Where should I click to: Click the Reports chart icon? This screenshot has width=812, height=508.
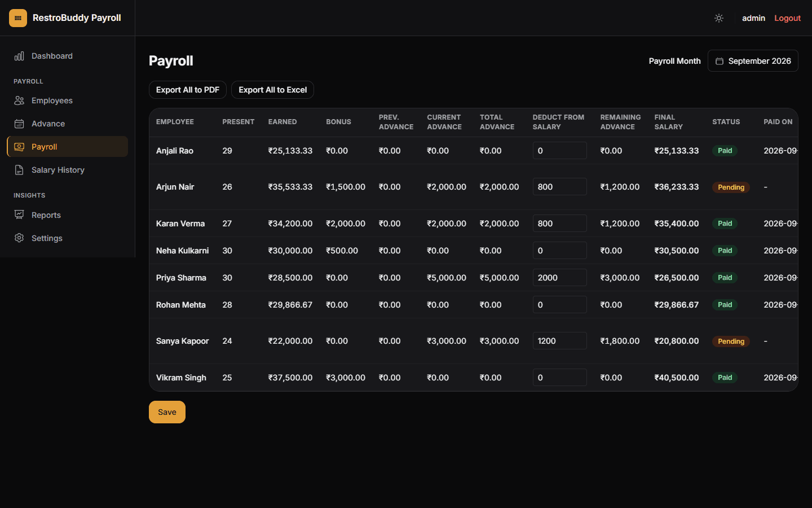[x=19, y=215]
